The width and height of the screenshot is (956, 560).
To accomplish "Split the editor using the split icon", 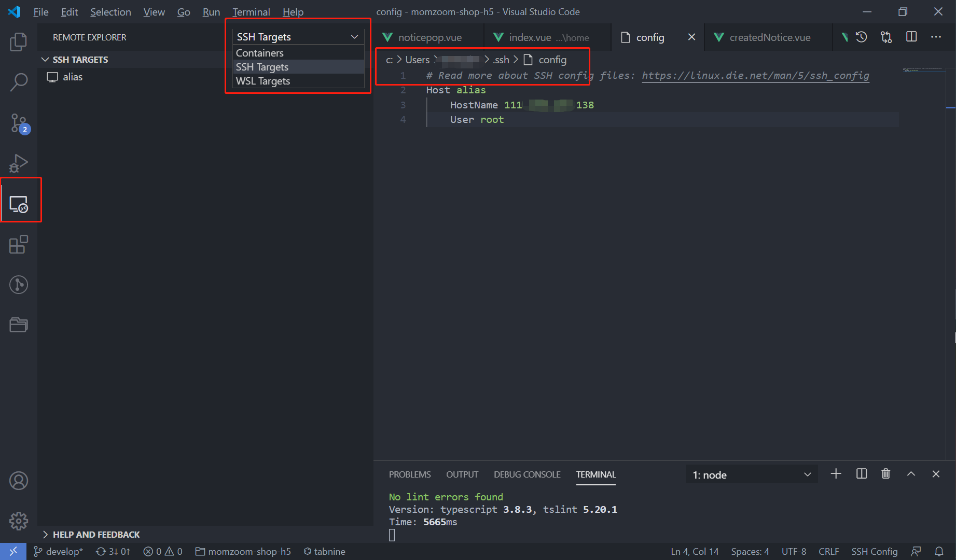I will (x=911, y=37).
